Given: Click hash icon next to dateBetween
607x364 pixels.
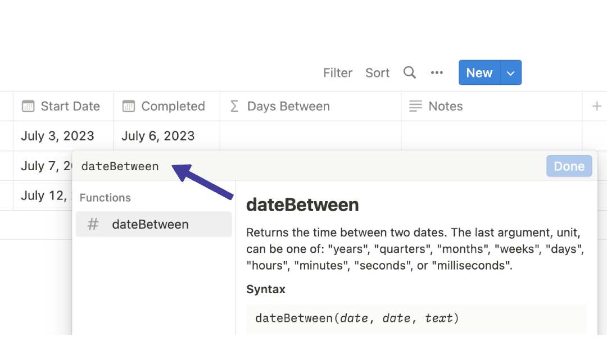Looking at the screenshot, I should tap(93, 224).
